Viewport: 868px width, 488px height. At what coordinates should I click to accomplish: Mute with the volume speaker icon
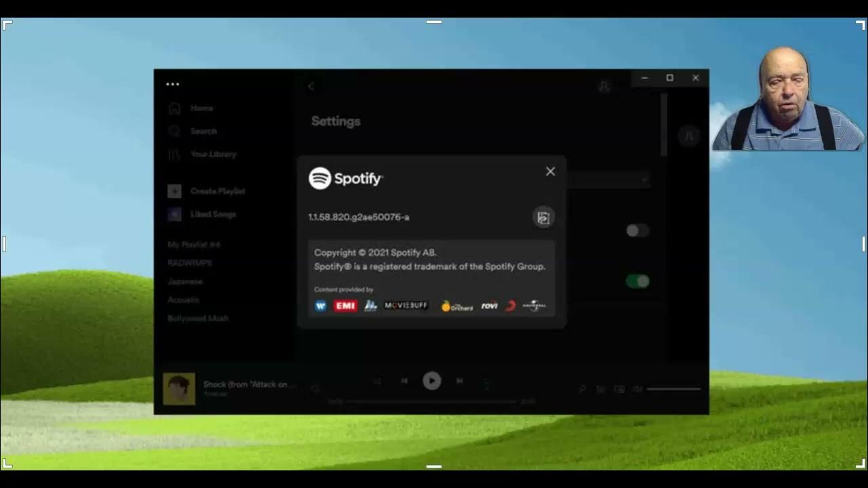[637, 389]
